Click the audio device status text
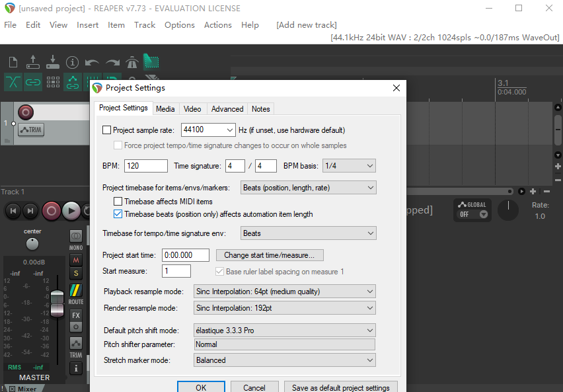The width and height of the screenshot is (563, 392). pyautogui.click(x=445, y=38)
